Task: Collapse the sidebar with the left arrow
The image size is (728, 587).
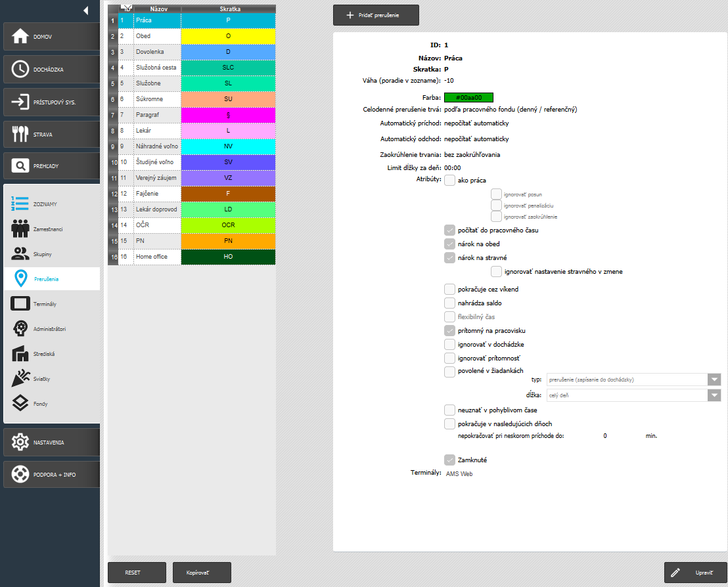Action: (x=85, y=10)
